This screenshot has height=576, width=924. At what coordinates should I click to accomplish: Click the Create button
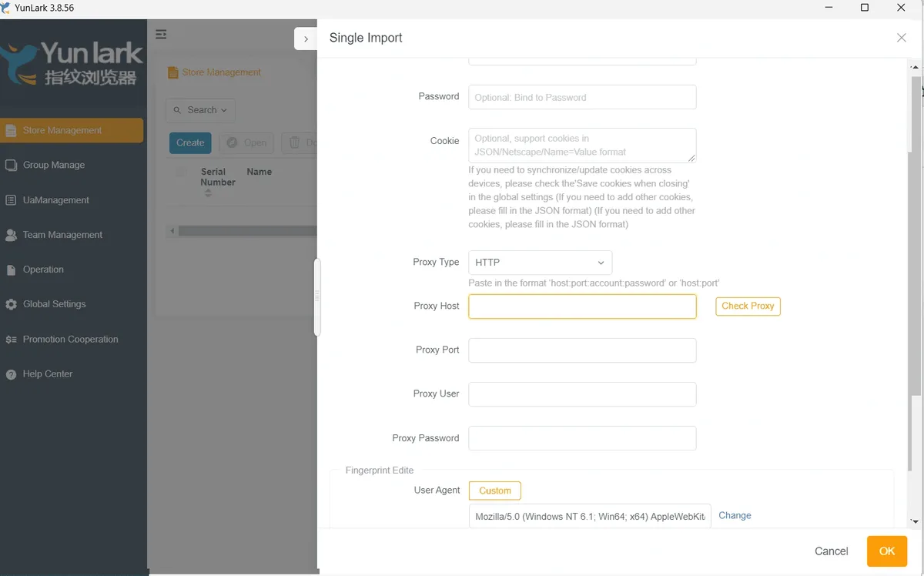[190, 142]
